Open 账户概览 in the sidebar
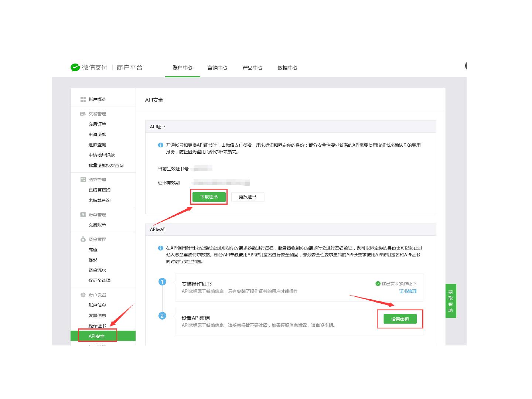This screenshot has width=532, height=399. coord(97,99)
